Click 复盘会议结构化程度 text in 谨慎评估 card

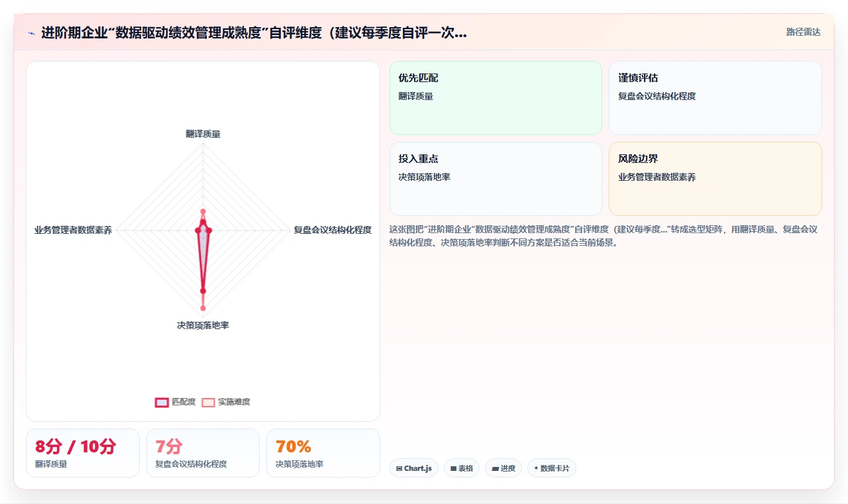coord(657,96)
